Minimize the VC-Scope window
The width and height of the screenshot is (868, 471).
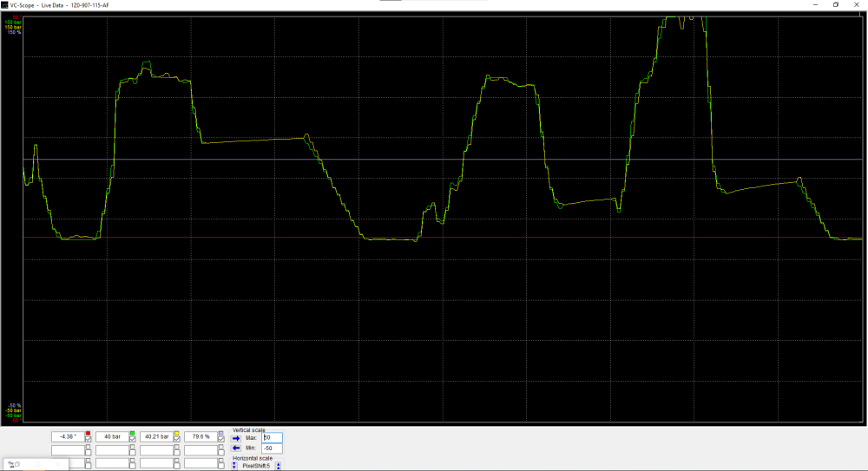815,5
